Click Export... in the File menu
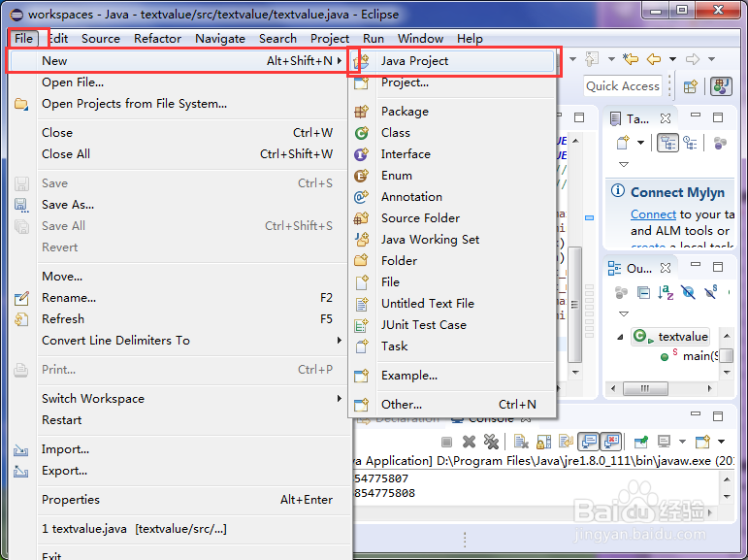 (x=179, y=472)
